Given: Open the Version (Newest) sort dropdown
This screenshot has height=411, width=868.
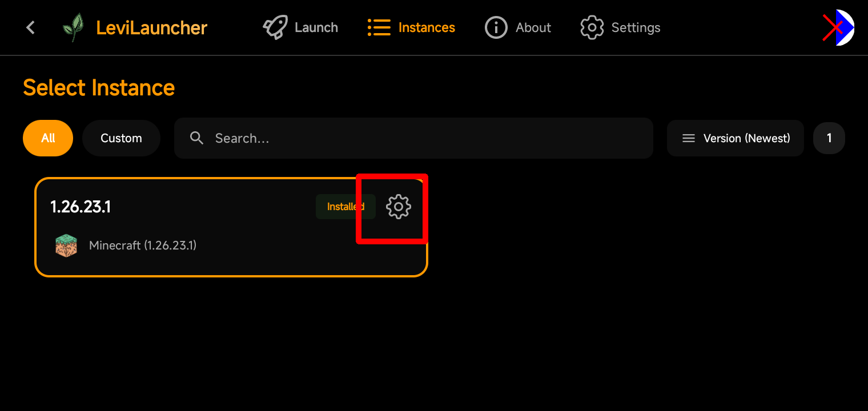Looking at the screenshot, I should [736, 138].
